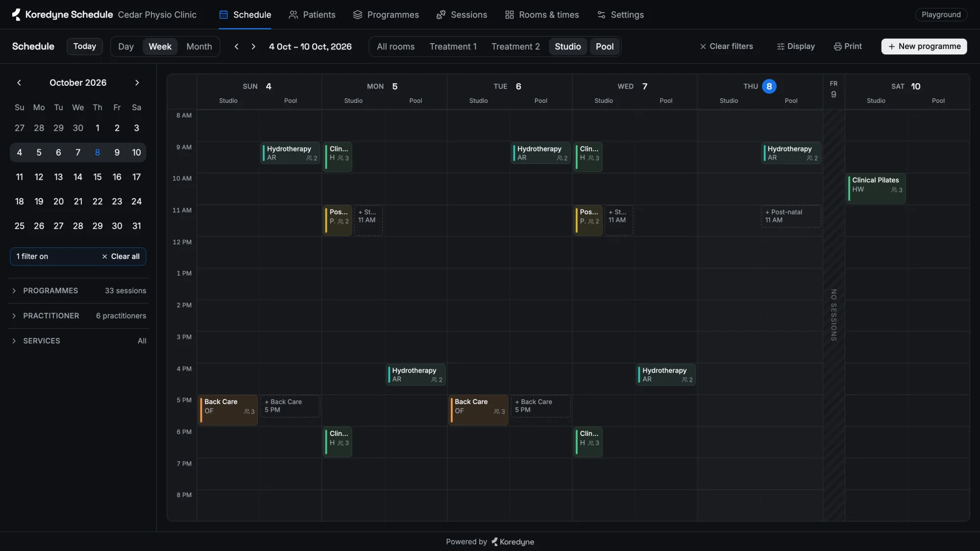Viewport: 980px width, 551px height.
Task: Click the Koredyne Schedule logo icon
Action: (x=16, y=15)
